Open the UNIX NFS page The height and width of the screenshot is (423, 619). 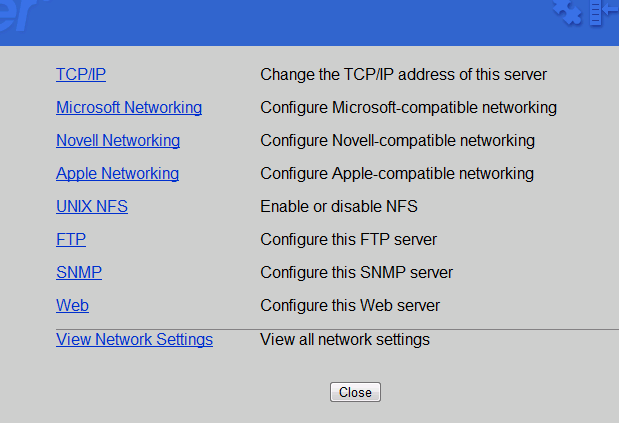coord(92,206)
